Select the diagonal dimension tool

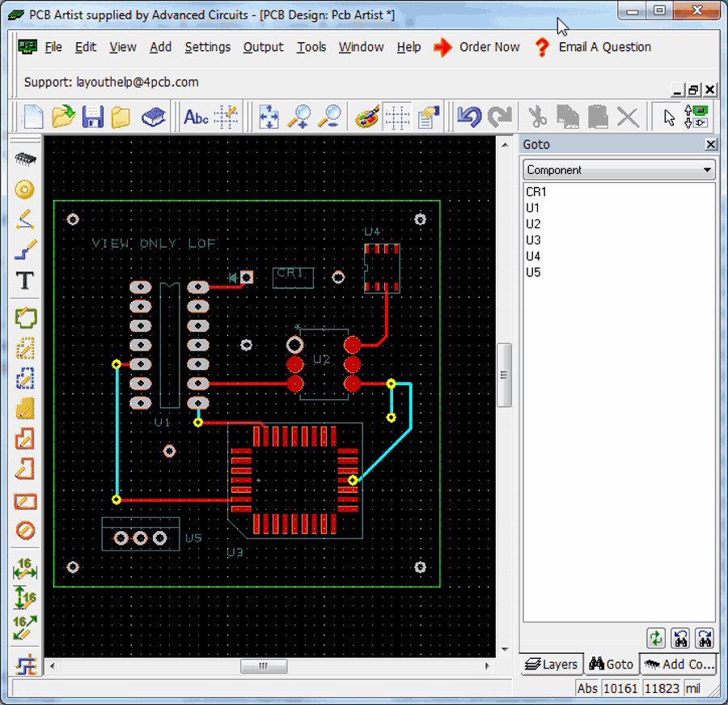24,627
